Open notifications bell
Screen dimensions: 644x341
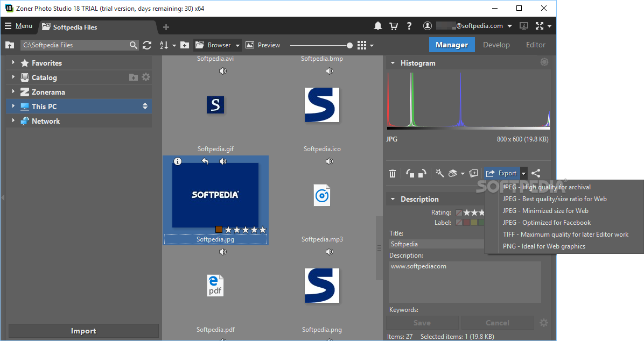coord(378,26)
